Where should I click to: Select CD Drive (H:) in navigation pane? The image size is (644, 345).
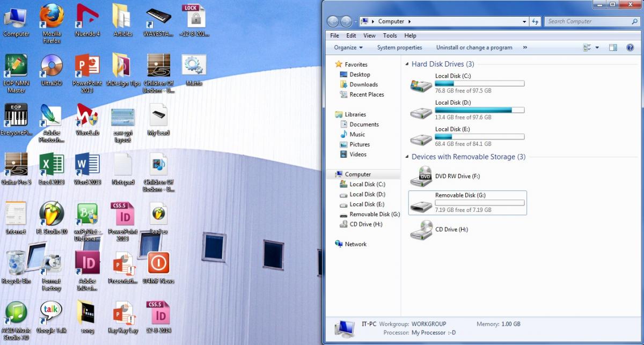coord(361,224)
